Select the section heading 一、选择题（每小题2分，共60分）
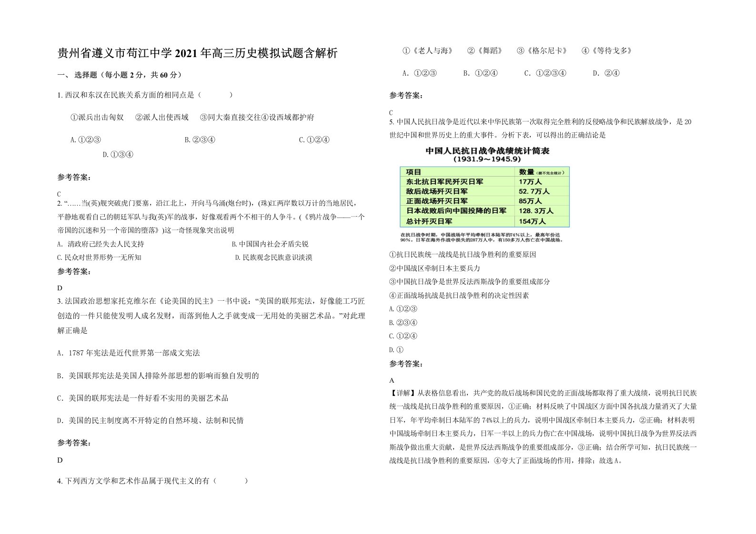This screenshot has width=756, height=534. click(121, 75)
